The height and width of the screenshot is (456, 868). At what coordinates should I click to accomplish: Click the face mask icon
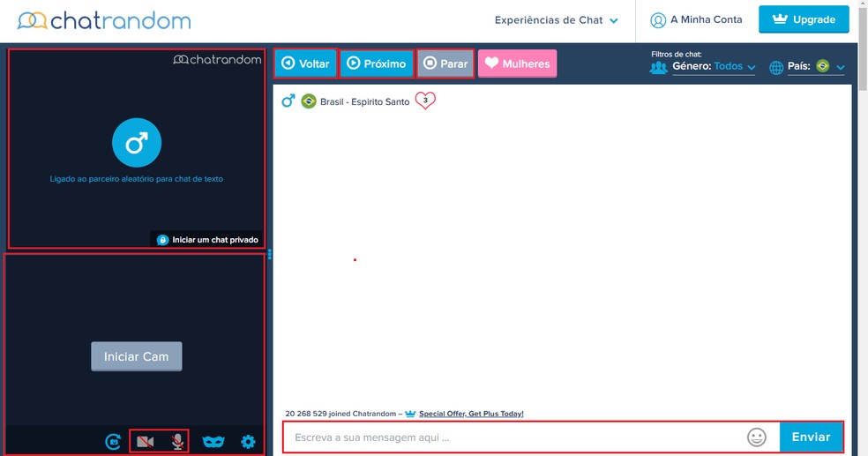click(x=213, y=442)
